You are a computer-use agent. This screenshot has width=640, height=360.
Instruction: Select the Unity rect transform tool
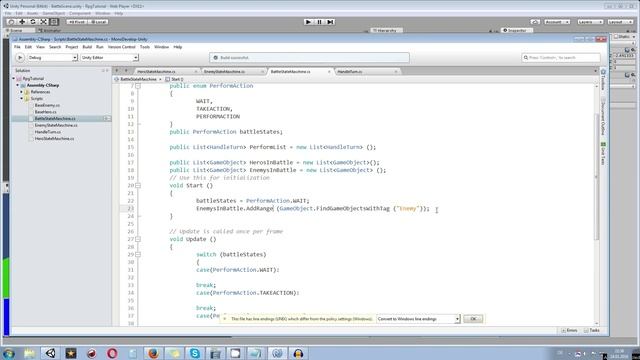(x=54, y=22)
